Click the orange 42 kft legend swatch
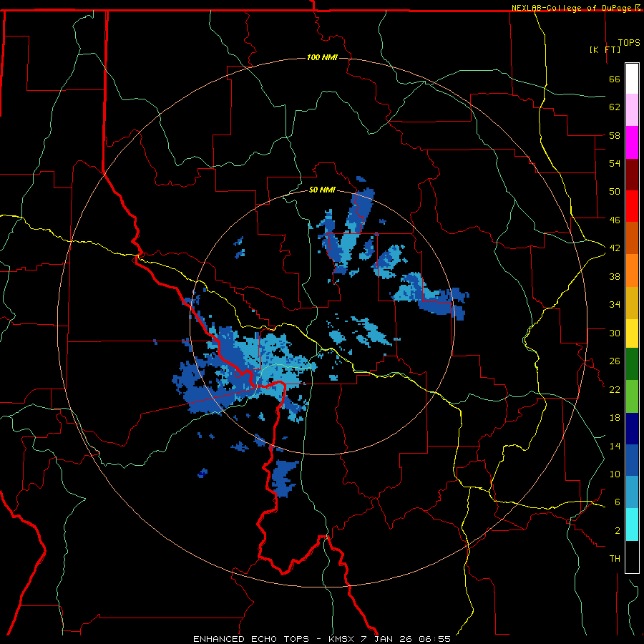 coord(632,270)
